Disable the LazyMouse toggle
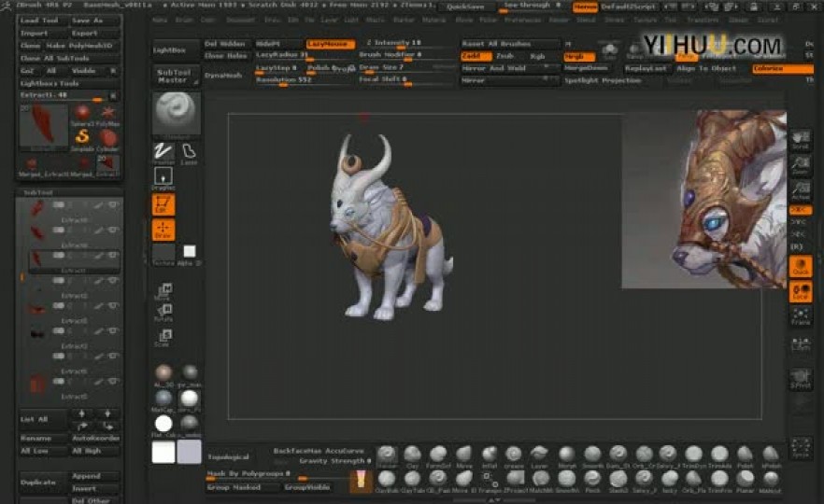 [331, 44]
